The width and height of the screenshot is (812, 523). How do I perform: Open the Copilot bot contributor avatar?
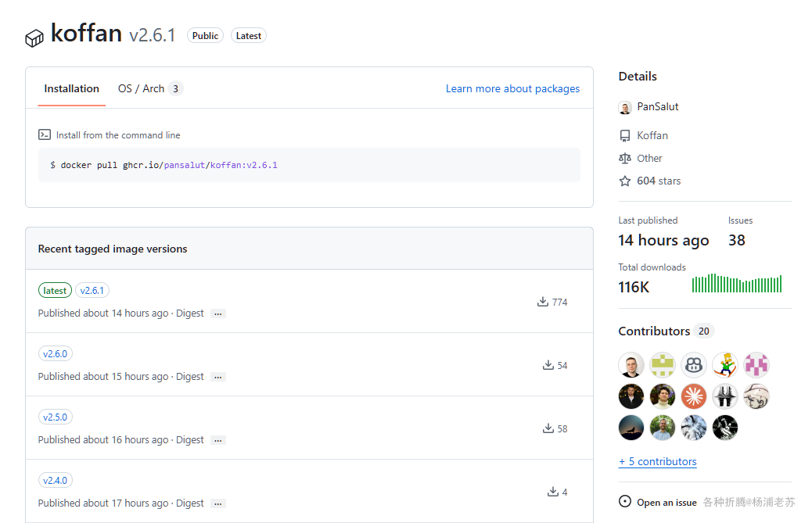[694, 365]
